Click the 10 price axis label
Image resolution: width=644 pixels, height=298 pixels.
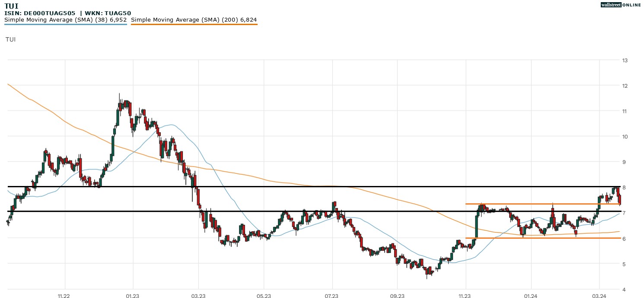click(x=625, y=137)
